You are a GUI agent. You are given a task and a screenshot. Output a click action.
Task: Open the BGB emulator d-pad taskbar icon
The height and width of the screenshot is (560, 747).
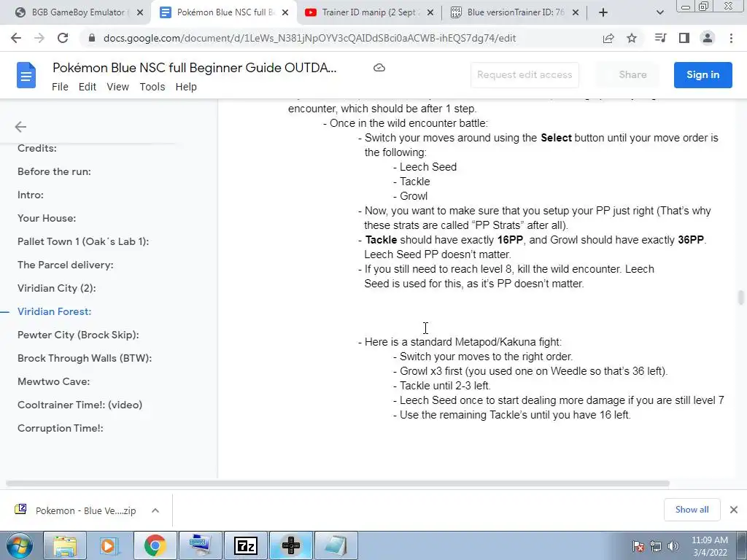[x=290, y=545]
